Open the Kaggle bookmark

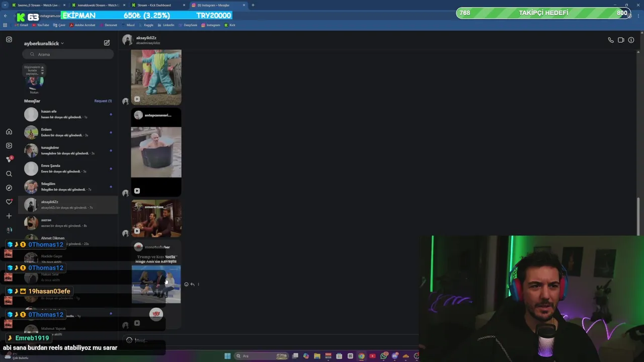(146, 25)
